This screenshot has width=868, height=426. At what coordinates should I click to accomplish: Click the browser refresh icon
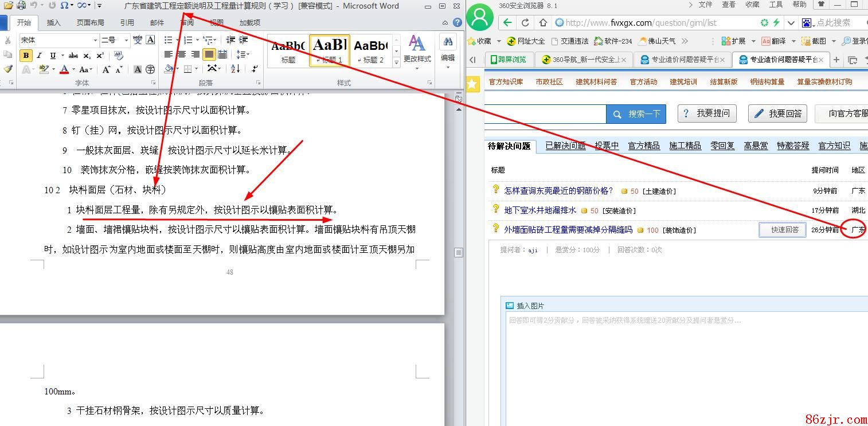[525, 23]
